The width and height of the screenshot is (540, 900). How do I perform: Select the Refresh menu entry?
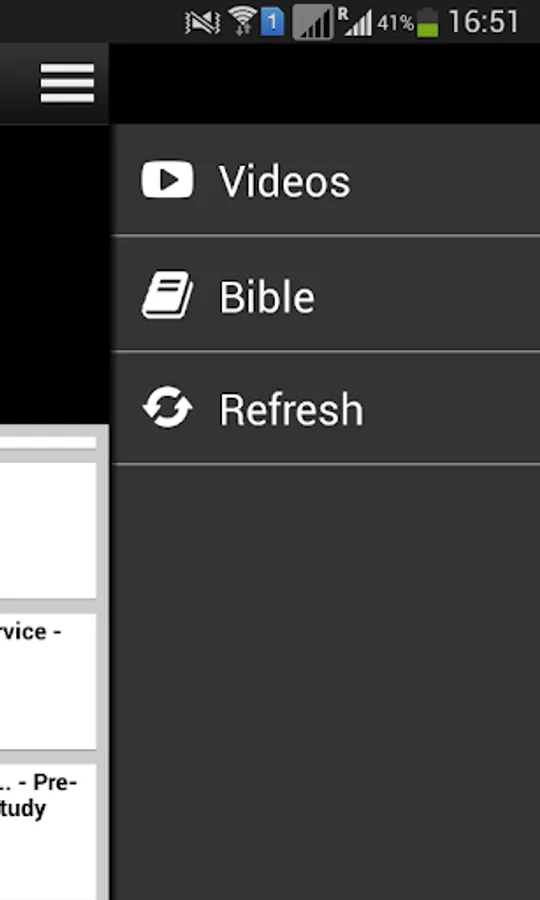point(326,408)
